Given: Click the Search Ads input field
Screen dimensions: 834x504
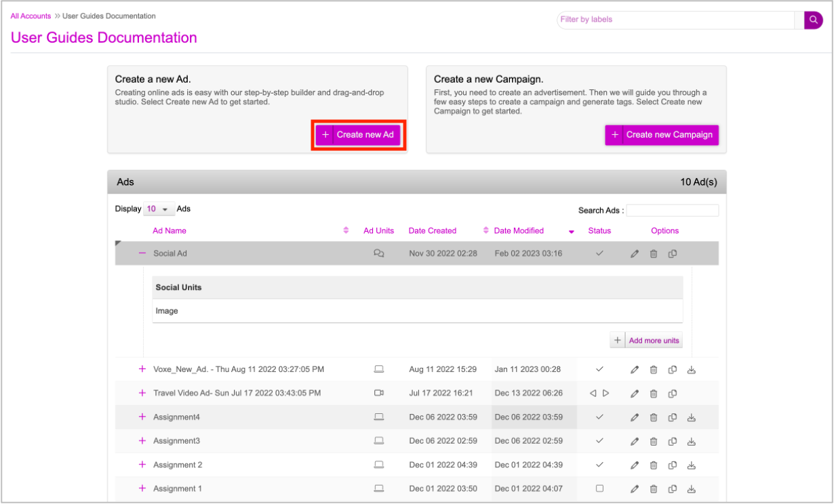Looking at the screenshot, I should pos(672,211).
